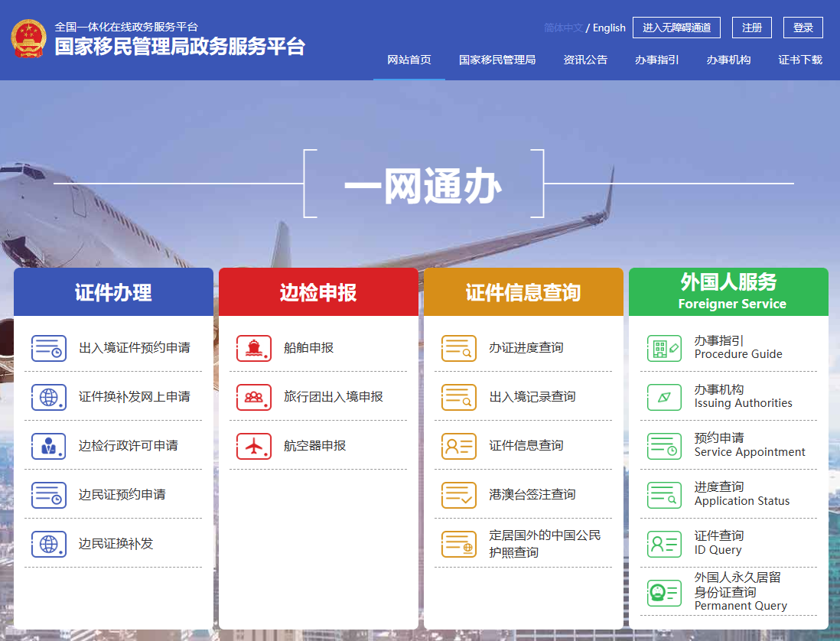
Task: Open 出入境记录查询 link
Action: click(532, 397)
